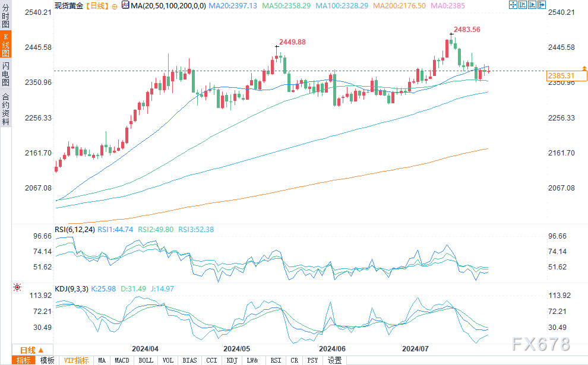
Task: Click the 2024/05 date axis label
Action: (x=236, y=349)
